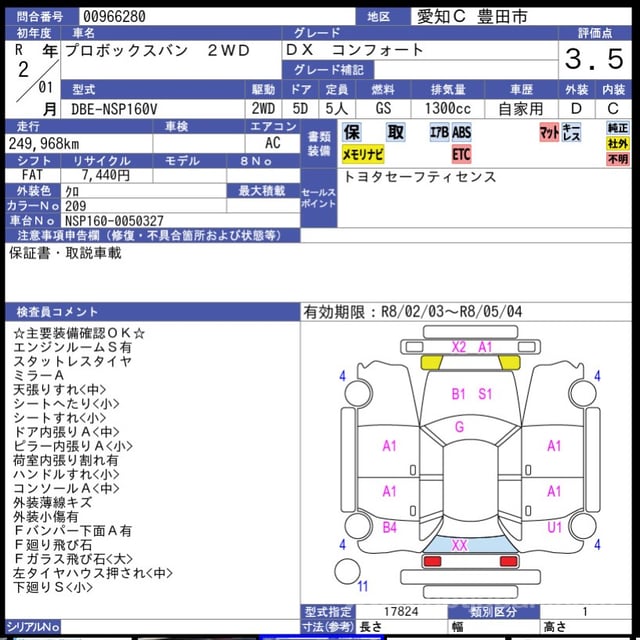
Task: Click the left yellow headlight on diagram
Action: click(x=432, y=362)
